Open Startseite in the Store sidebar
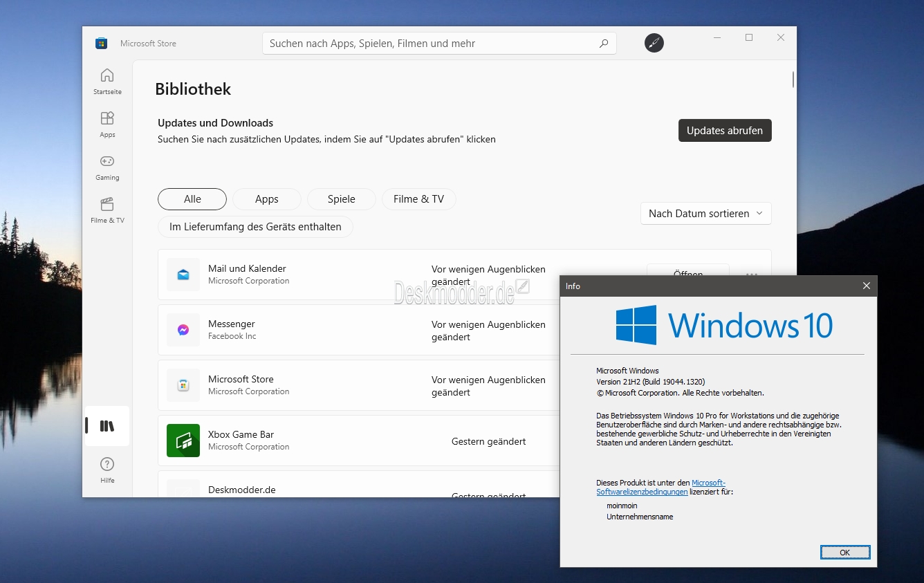This screenshot has width=924, height=583. pyautogui.click(x=107, y=82)
